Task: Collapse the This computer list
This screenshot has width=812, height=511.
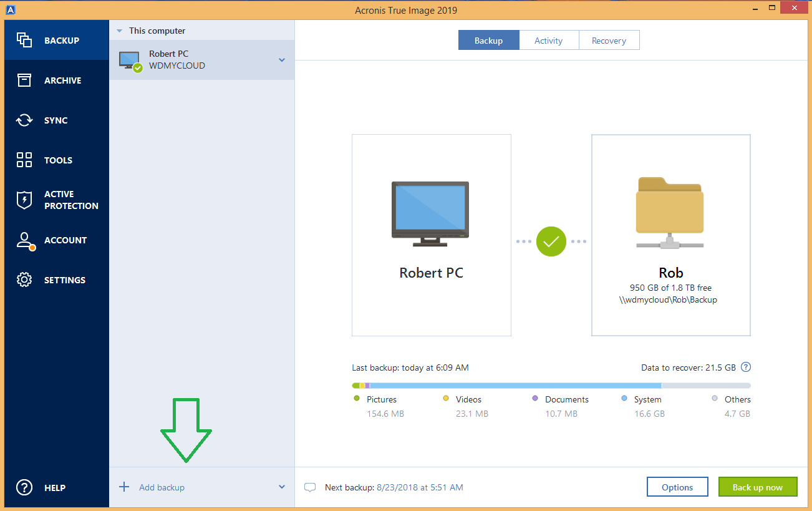Action: pyautogui.click(x=120, y=31)
